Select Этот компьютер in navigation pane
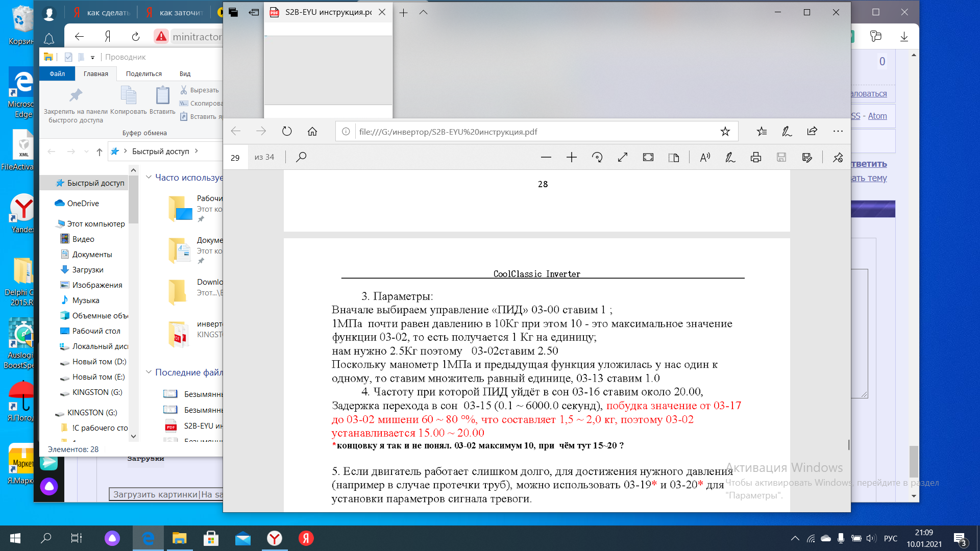Image resolution: width=980 pixels, height=551 pixels. (91, 224)
